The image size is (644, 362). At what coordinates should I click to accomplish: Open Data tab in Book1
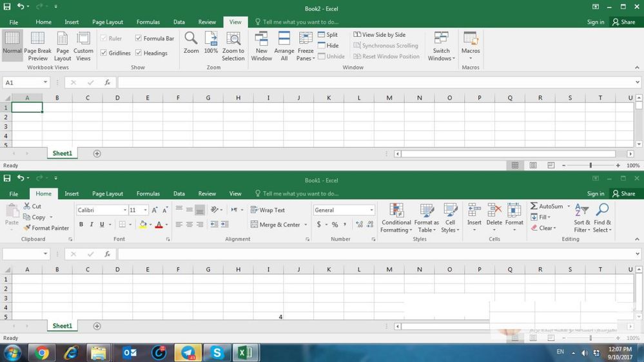coord(179,194)
